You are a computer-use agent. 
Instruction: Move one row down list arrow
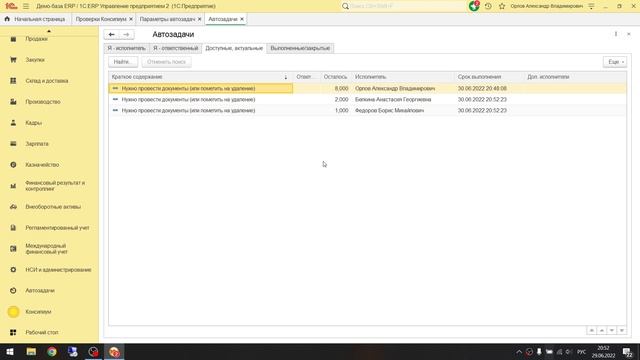pos(612,330)
